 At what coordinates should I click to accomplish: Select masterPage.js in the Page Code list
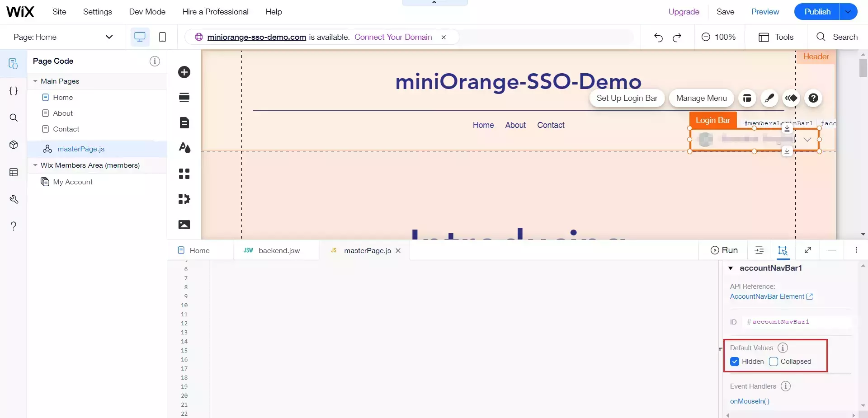coord(81,149)
